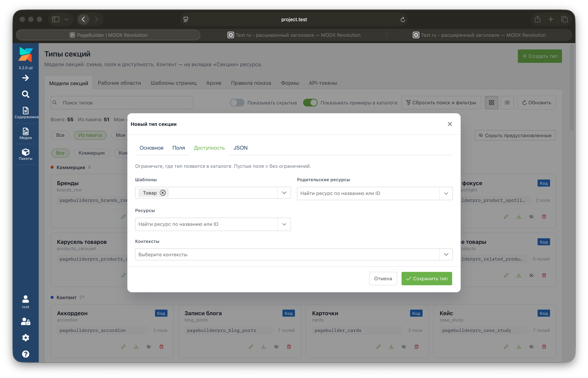588x378 pixels.
Task: Switch to list view layout icon
Action: coord(507,103)
